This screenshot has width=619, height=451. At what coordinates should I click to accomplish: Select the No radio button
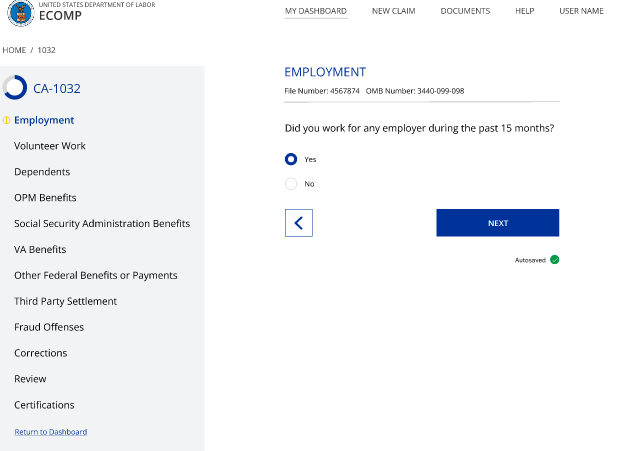tap(291, 184)
